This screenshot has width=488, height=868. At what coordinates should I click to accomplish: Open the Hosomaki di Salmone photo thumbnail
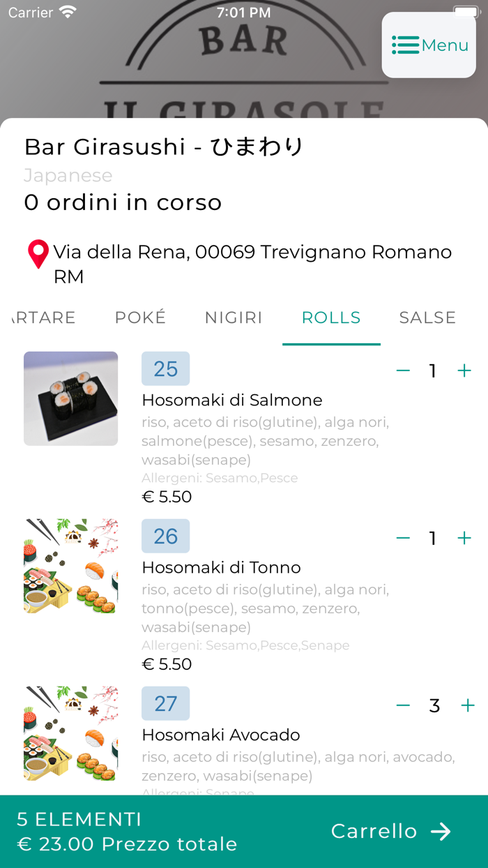(70, 398)
